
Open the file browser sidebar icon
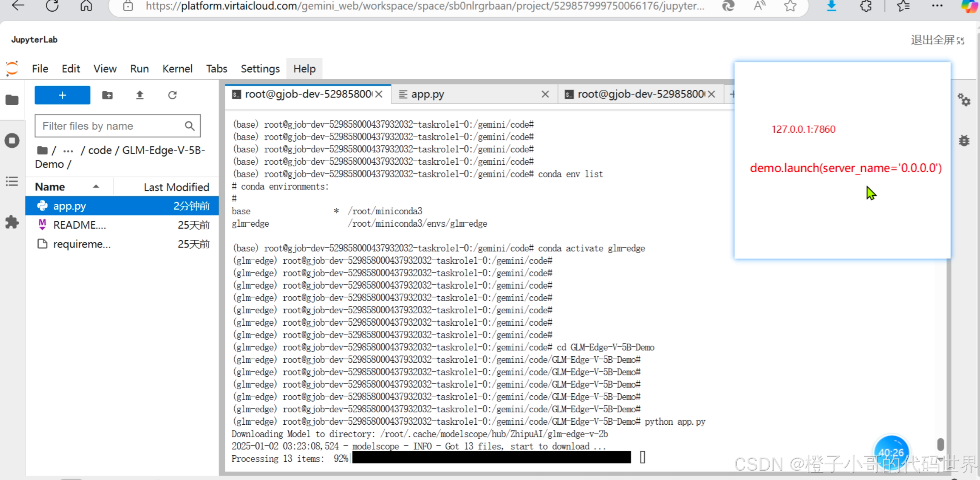tap(12, 100)
